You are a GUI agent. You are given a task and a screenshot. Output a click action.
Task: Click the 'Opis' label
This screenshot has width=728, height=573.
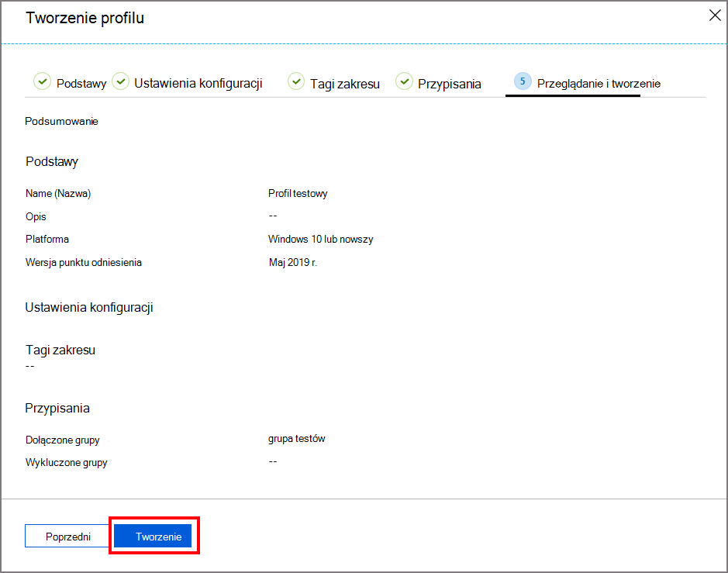pos(36,216)
